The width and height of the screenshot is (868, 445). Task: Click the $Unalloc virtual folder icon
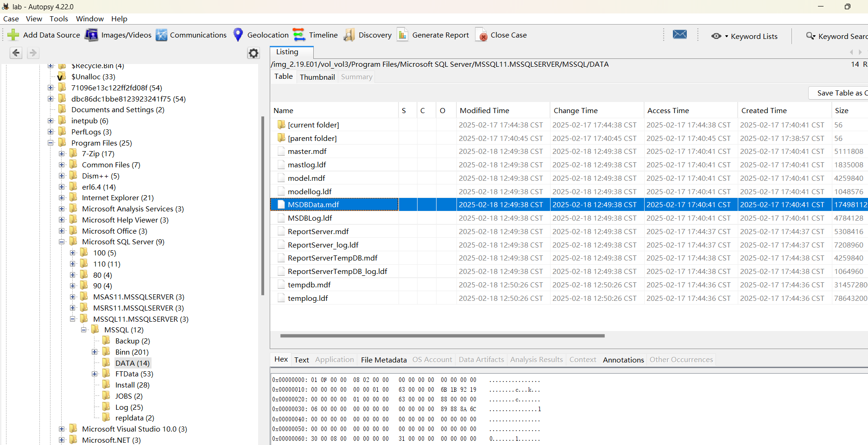click(62, 76)
